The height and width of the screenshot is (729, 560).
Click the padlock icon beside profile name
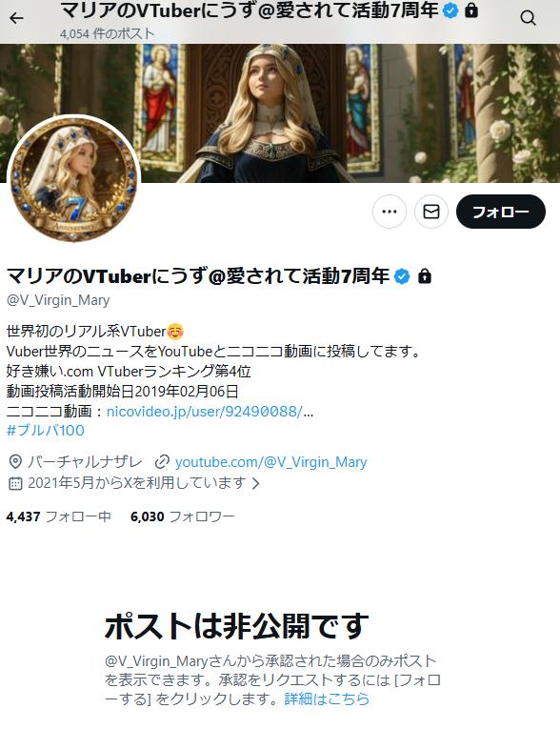(x=425, y=276)
